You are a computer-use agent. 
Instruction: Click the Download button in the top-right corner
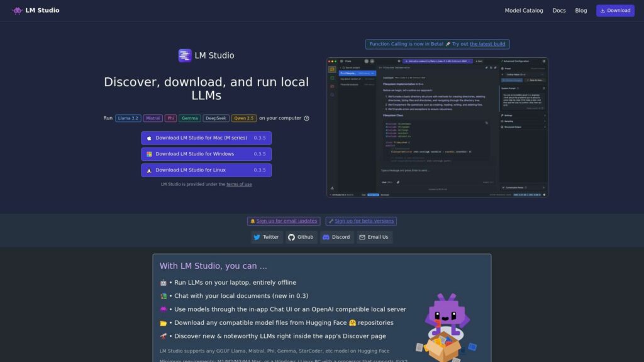(615, 11)
